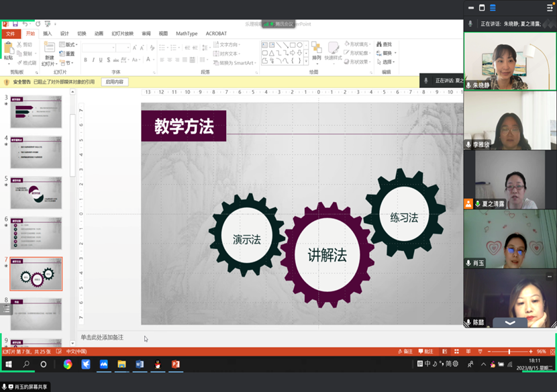Open the Shape Fill (形状填充) dropdown
The image size is (557, 392).
[x=359, y=44]
